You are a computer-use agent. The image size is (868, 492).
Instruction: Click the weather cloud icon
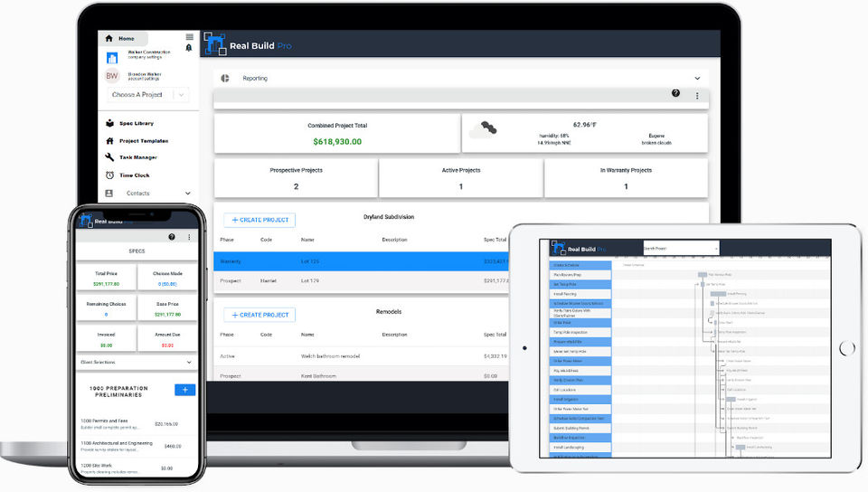coord(483,130)
